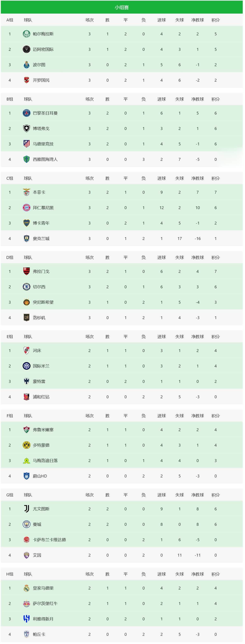
Task: Open the 本菲卡 team name link
Action: [39, 192]
